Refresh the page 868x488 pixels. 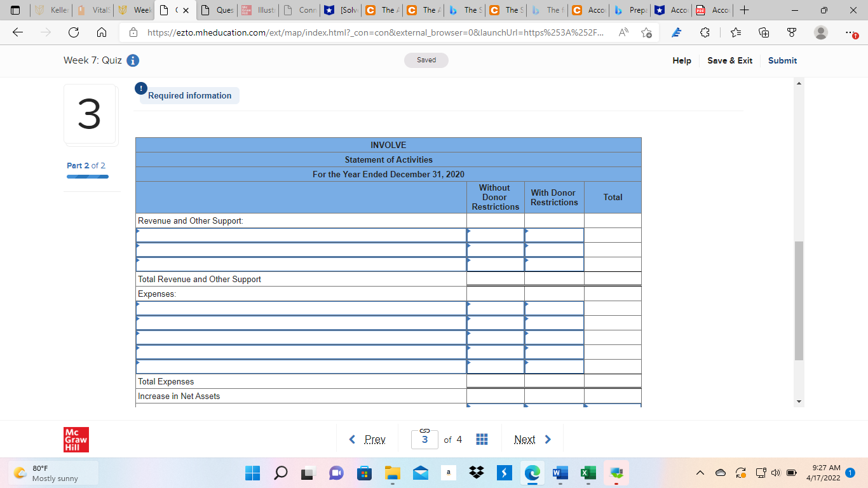[x=74, y=32]
